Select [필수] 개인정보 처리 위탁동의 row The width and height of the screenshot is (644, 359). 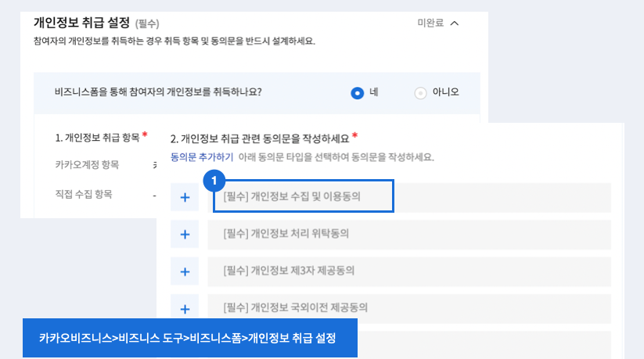click(409, 234)
